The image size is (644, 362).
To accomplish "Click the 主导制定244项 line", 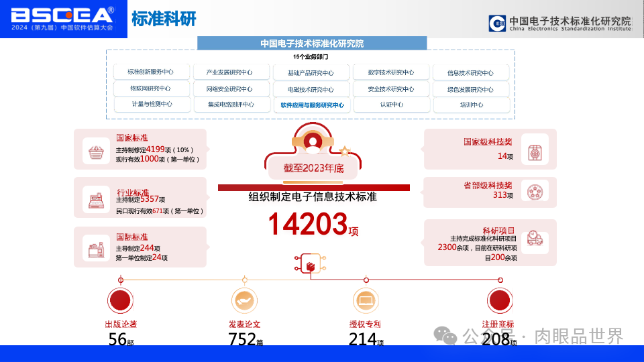I will 138,248.
